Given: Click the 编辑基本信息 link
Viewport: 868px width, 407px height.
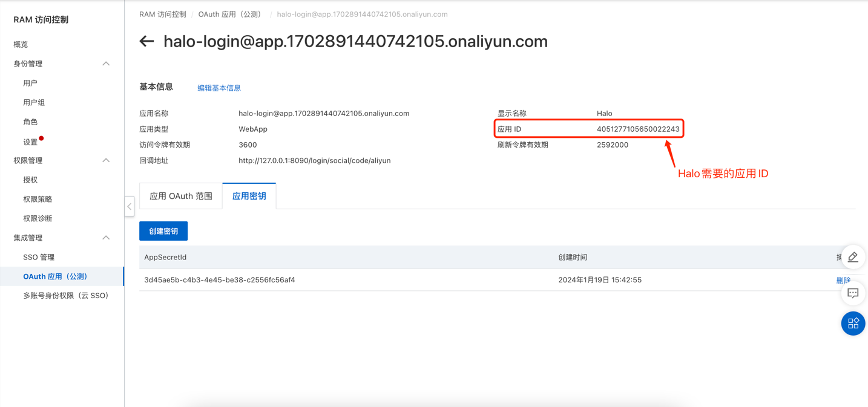Looking at the screenshot, I should tap(219, 88).
